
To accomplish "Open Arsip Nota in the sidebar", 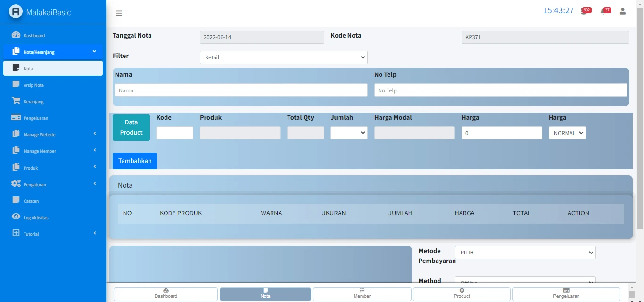I will pyautogui.click(x=33, y=85).
